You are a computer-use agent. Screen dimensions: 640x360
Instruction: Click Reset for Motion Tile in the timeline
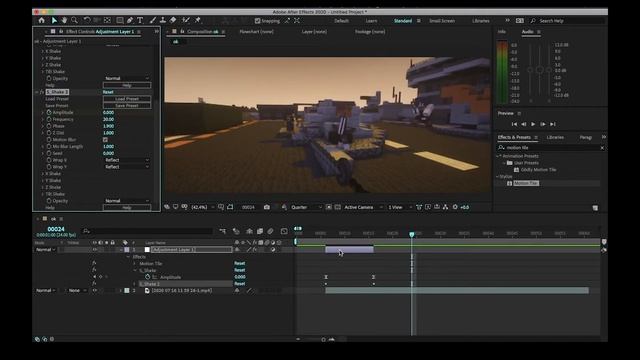(x=240, y=263)
